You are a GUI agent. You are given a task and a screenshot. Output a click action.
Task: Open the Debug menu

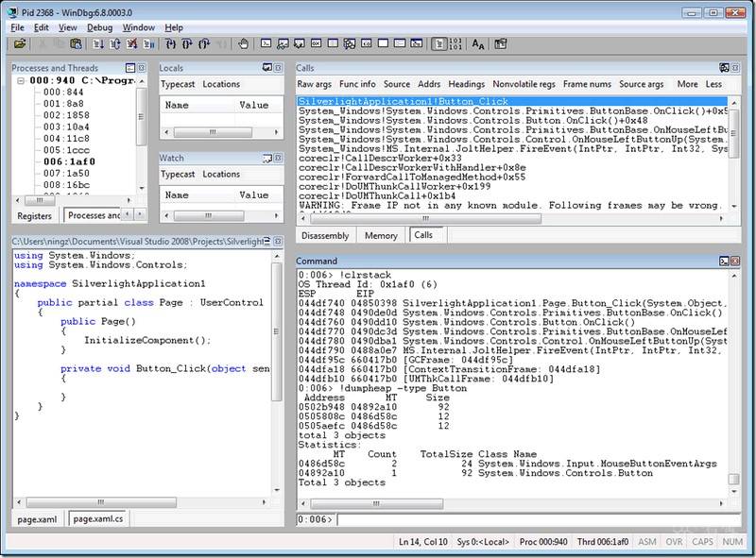click(99, 27)
